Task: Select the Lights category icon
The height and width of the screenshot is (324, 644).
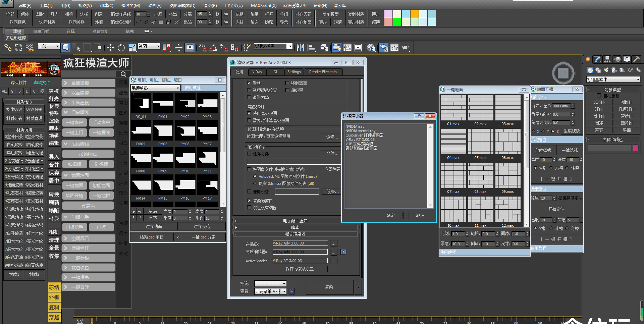Action: tap(606, 70)
